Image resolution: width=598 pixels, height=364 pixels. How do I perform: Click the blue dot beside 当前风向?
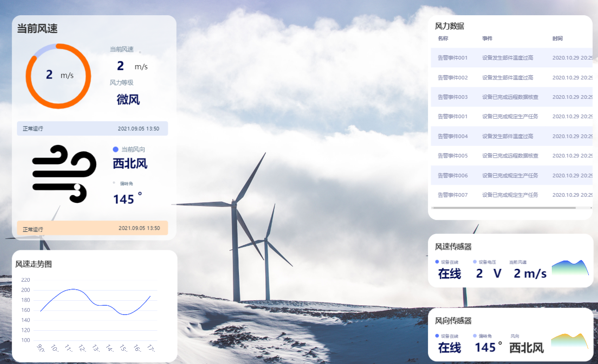coord(116,150)
